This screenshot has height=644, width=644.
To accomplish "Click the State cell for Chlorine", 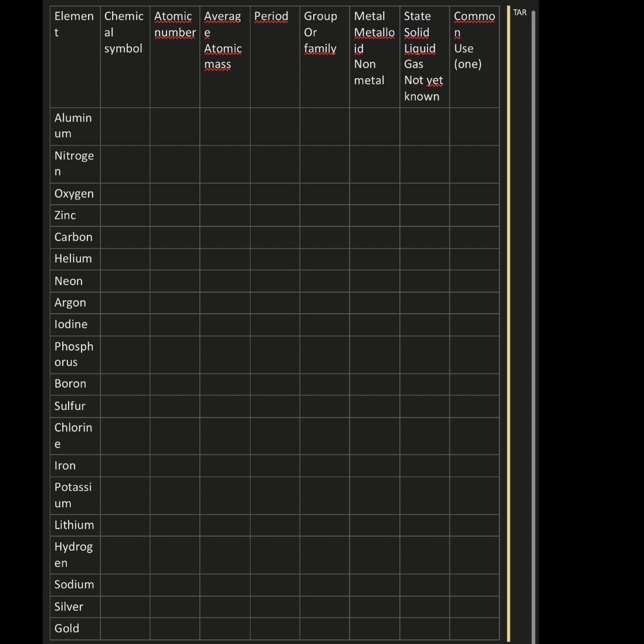I will [x=425, y=436].
